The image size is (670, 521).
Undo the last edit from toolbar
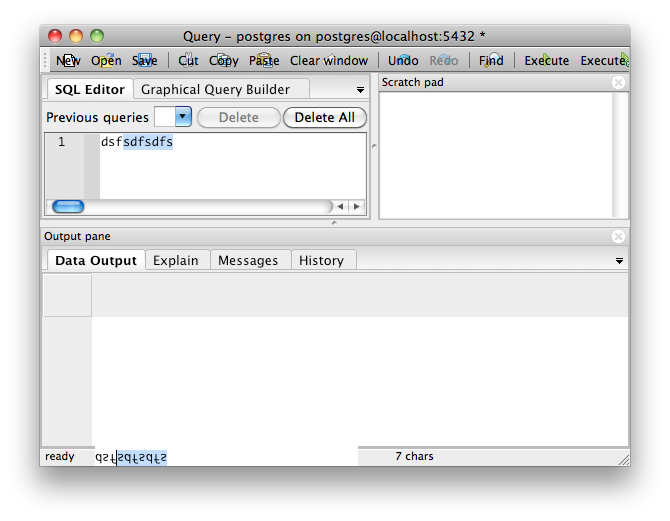[x=403, y=60]
